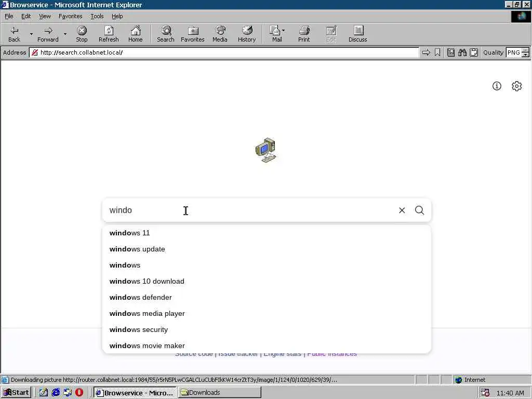Screen dimensions: 532x399
Task: Switch to Downloads taskbar window
Action: [220, 393]
